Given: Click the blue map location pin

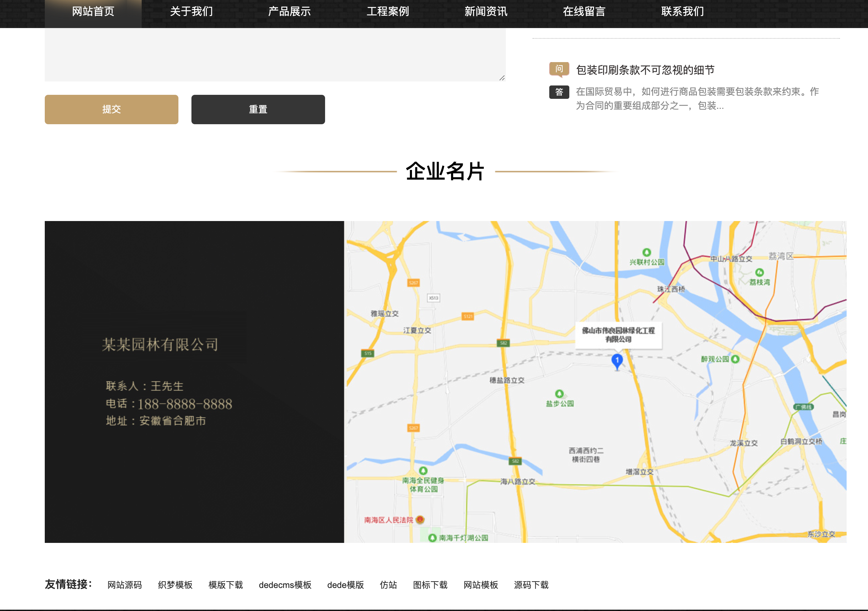Looking at the screenshot, I should [x=617, y=361].
